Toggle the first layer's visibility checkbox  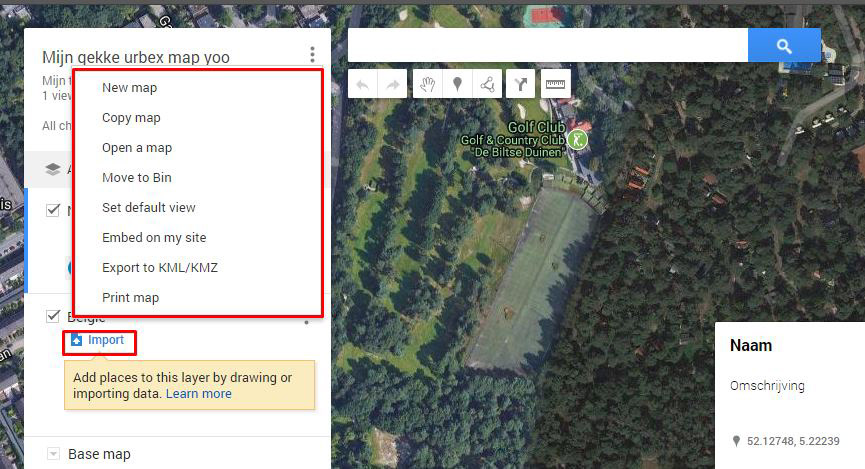pos(53,210)
